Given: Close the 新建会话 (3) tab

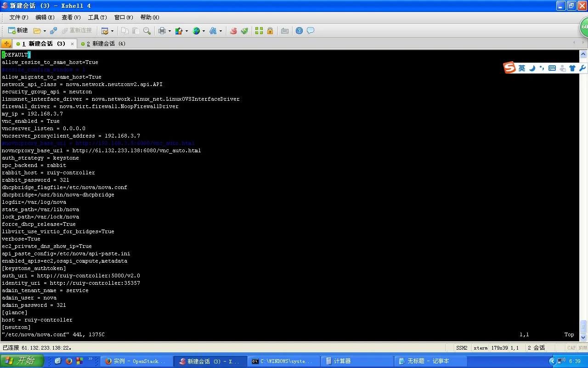Looking at the screenshot, I should [72, 44].
